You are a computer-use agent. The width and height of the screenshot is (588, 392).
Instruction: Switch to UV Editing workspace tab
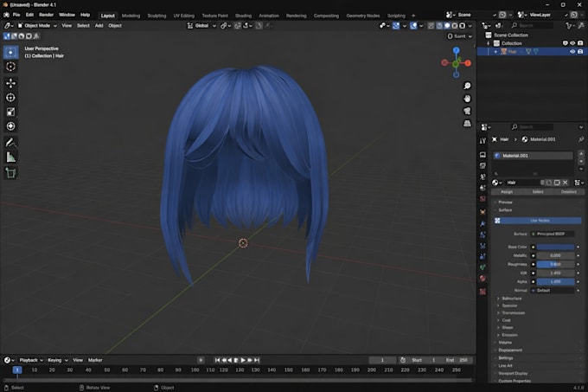[183, 16]
